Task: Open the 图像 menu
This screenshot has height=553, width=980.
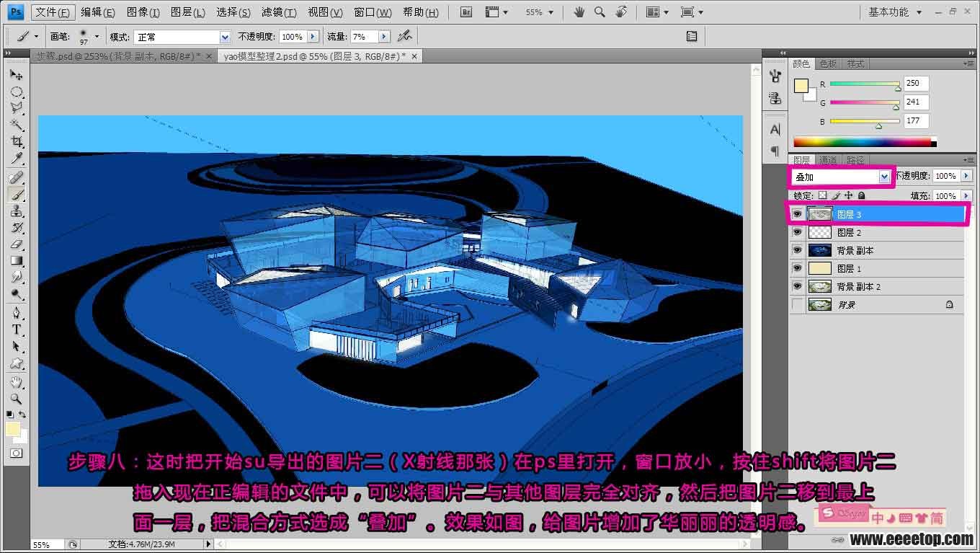Action: 143,12
